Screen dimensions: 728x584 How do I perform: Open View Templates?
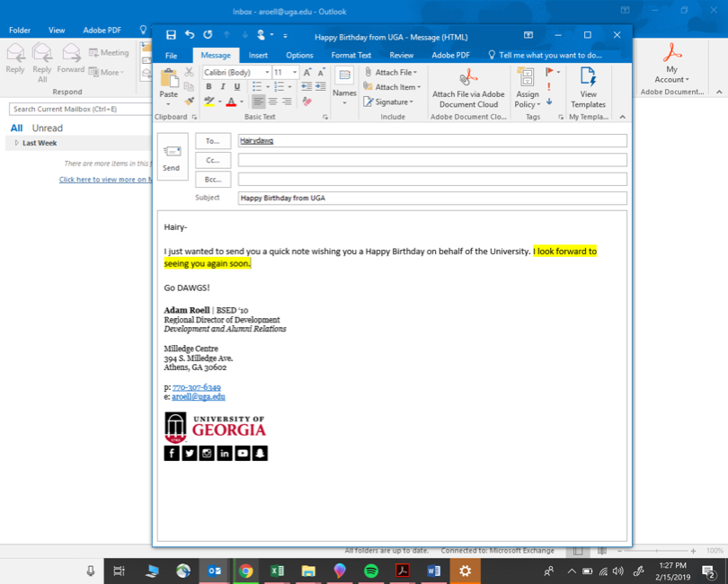tap(588, 88)
